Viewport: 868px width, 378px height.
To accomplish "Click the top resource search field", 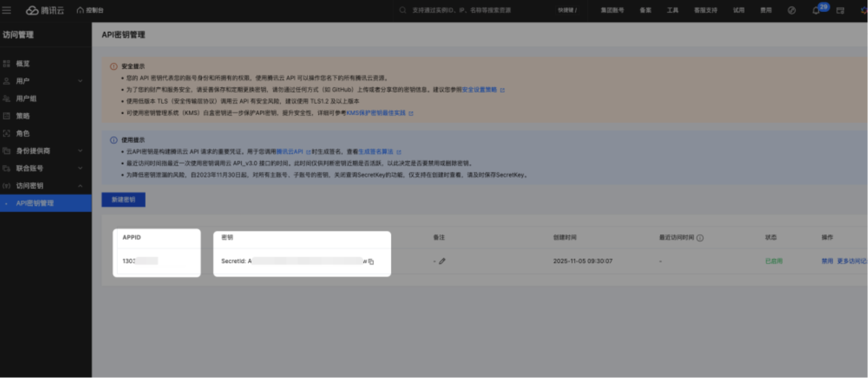I will [461, 10].
